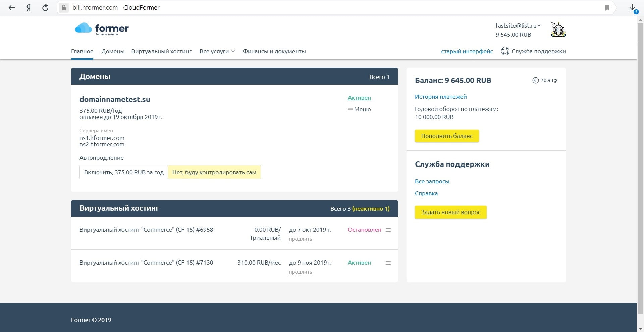The width and height of the screenshot is (644, 332).
Task: Click the browser back arrow
Action: pyautogui.click(x=12, y=8)
